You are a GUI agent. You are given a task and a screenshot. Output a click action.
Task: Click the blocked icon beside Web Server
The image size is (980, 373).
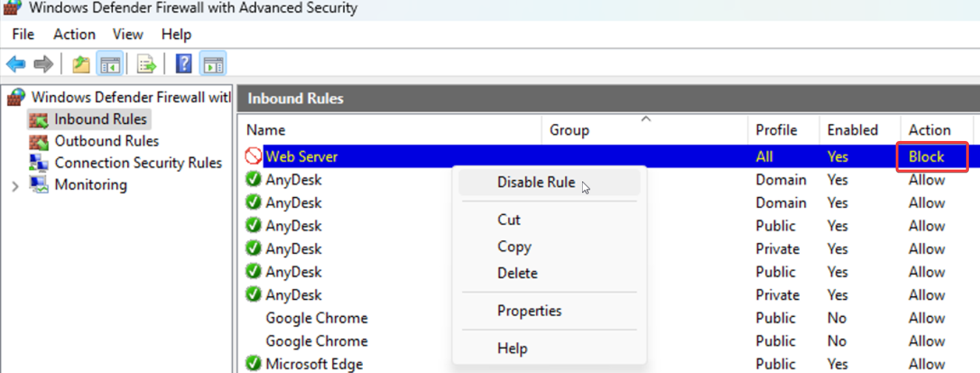coord(253,157)
